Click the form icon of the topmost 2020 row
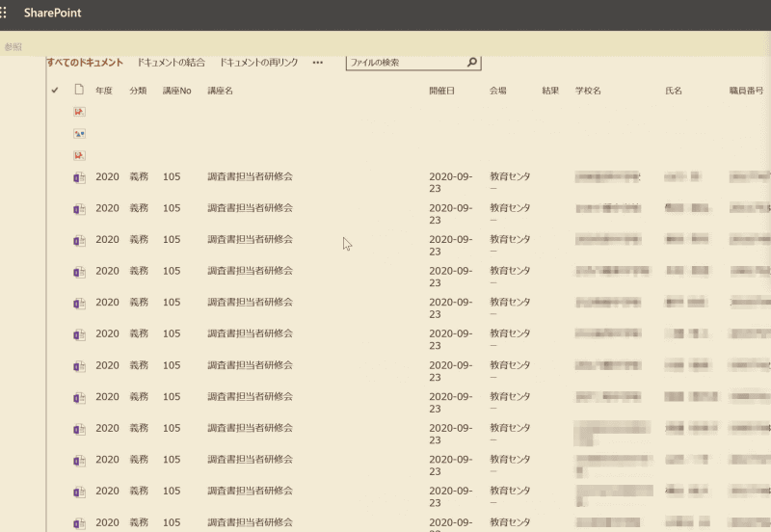This screenshot has width=771, height=532. point(79,177)
